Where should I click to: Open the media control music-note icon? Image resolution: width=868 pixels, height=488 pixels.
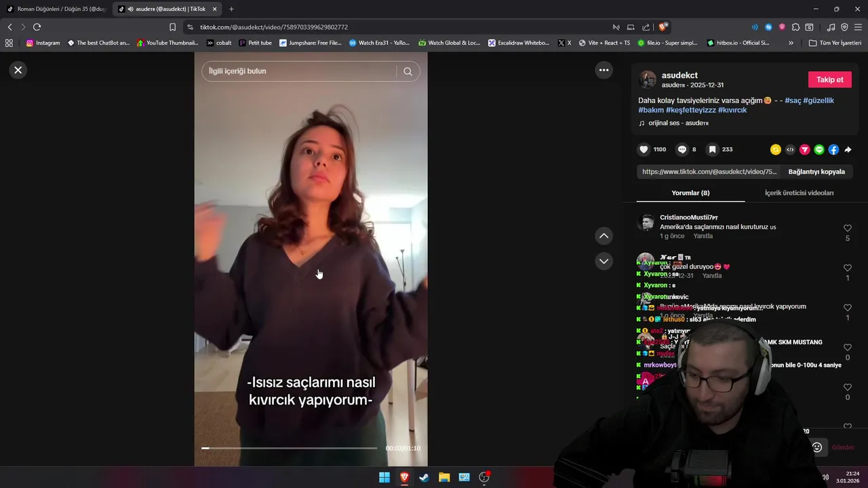(x=831, y=27)
